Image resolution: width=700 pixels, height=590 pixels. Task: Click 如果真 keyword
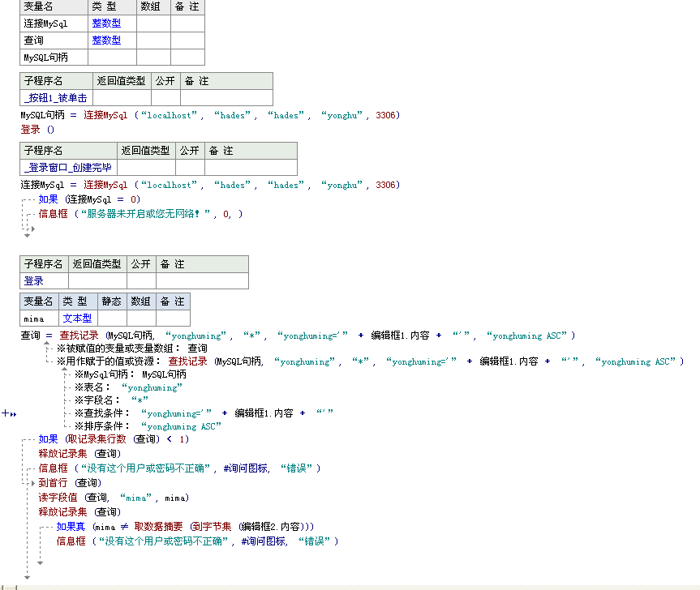(x=71, y=526)
